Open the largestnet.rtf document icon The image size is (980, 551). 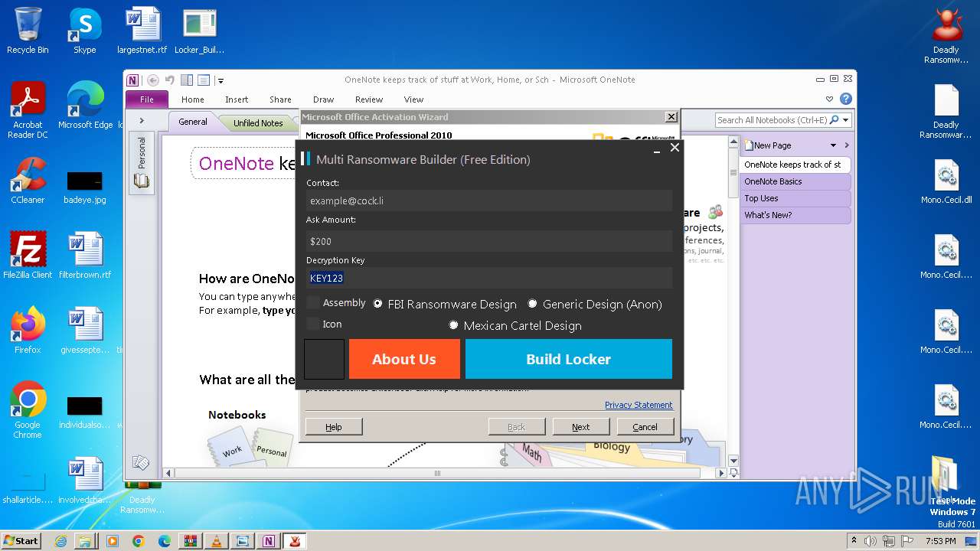(x=142, y=31)
